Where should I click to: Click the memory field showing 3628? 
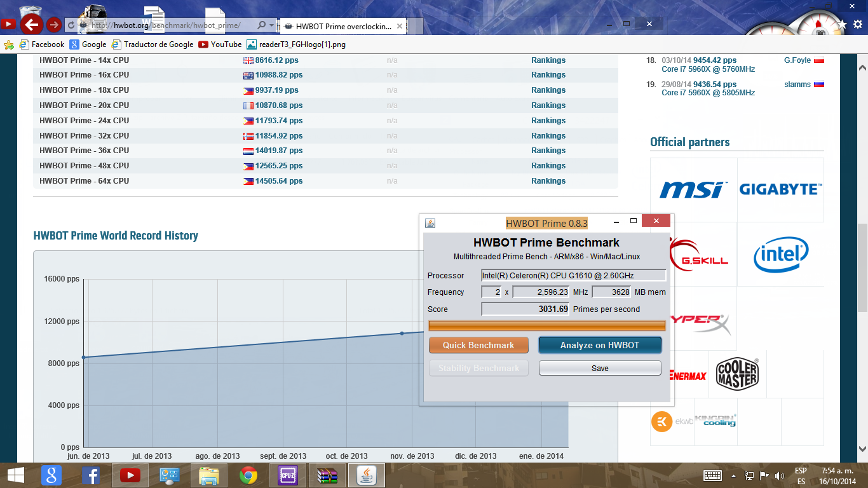(x=611, y=292)
